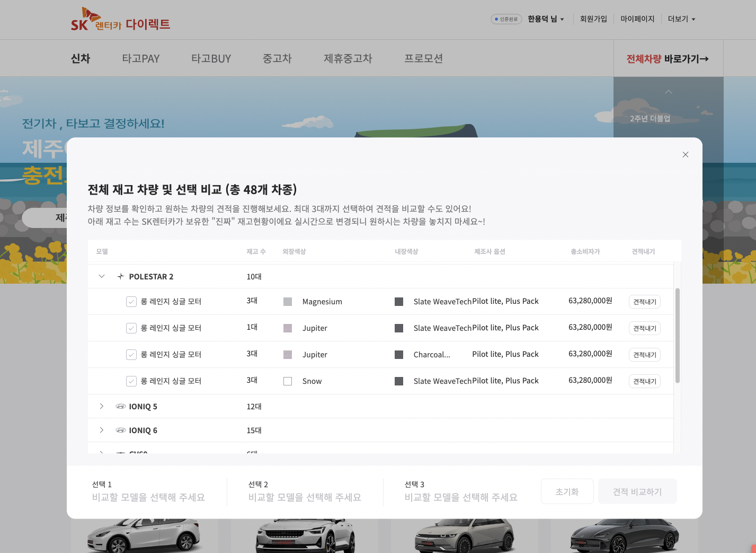This screenshot has height=553, width=756.
Task: Open the 프로모션 menu
Action: click(423, 58)
